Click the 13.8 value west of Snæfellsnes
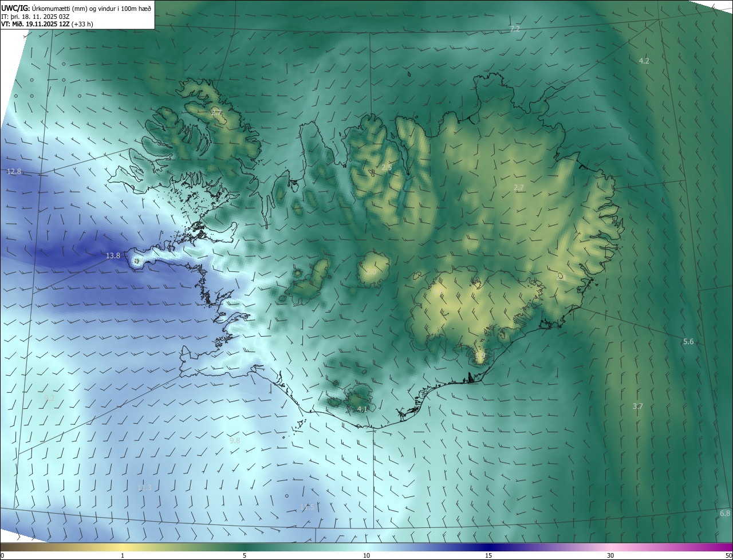This screenshot has width=733, height=560. (x=113, y=256)
